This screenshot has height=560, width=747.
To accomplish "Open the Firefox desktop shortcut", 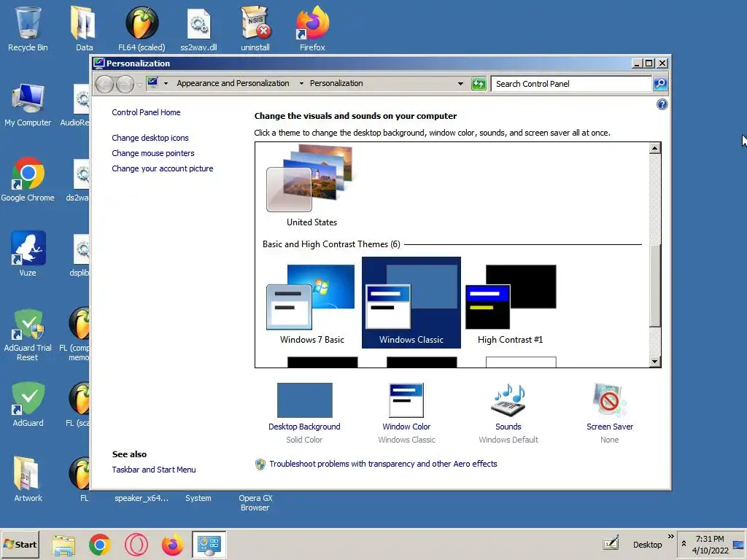I will point(312,28).
